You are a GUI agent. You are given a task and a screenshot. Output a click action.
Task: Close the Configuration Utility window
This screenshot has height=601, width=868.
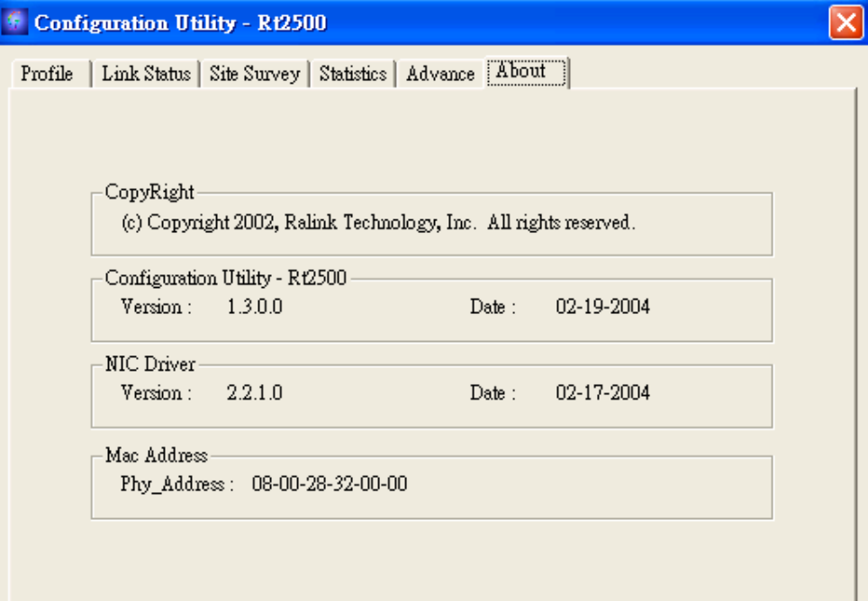pyautogui.click(x=845, y=22)
